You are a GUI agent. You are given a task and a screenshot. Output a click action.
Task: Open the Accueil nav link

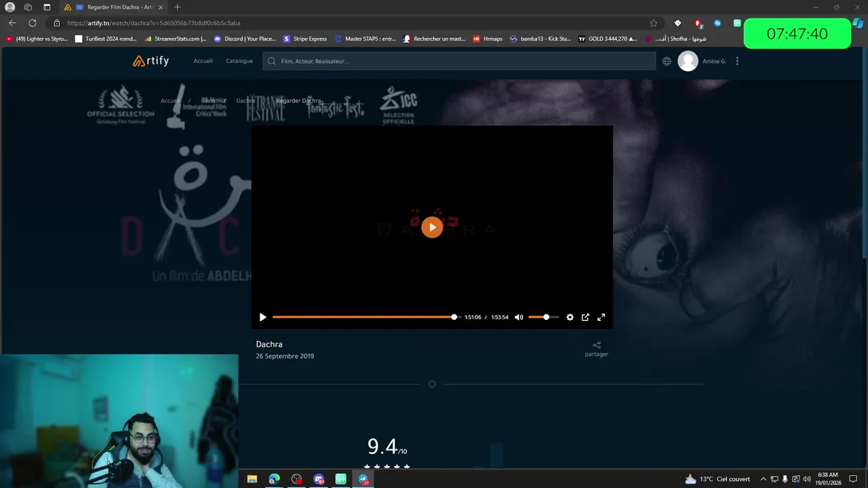pyautogui.click(x=203, y=61)
